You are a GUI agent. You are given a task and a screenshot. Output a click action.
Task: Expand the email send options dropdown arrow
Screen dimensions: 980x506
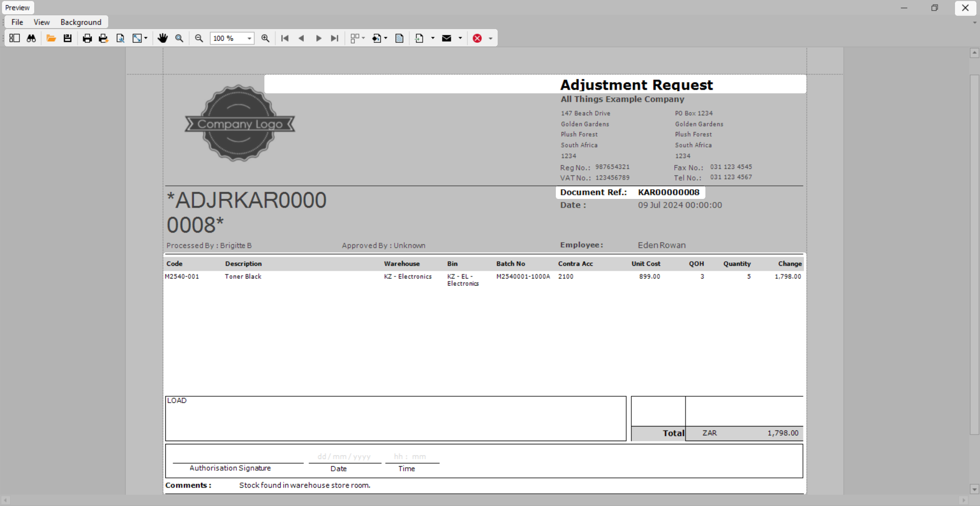coord(460,38)
